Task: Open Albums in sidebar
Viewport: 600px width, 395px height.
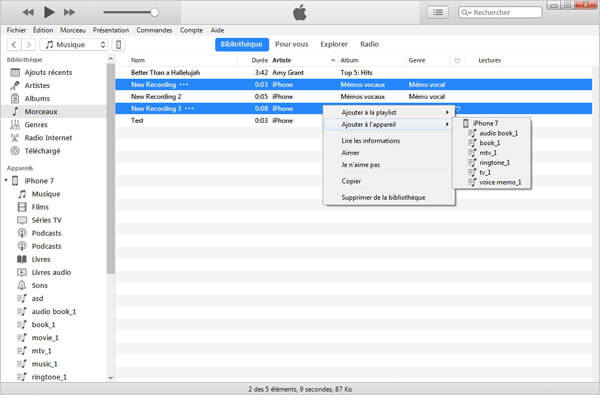Action: point(37,98)
